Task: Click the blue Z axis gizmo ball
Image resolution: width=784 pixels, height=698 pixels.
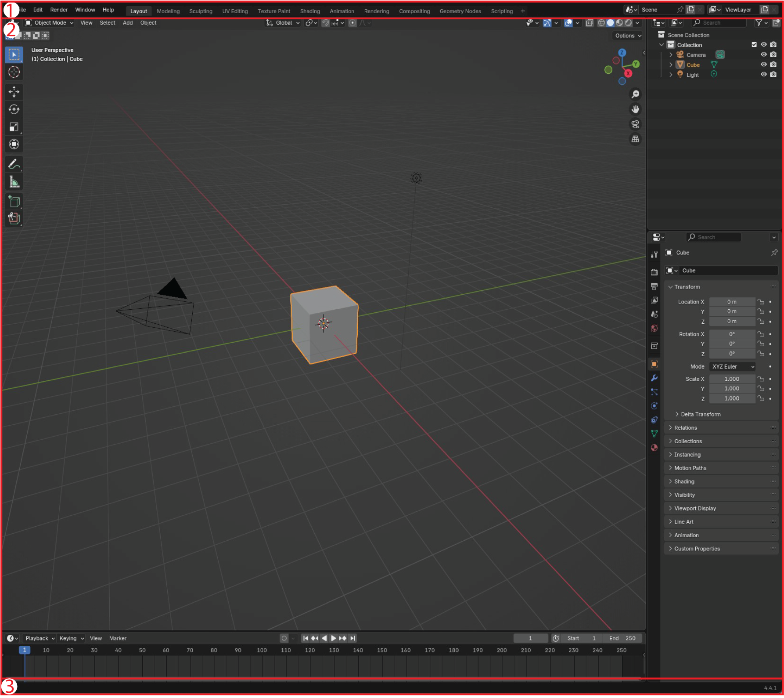Action: (622, 53)
